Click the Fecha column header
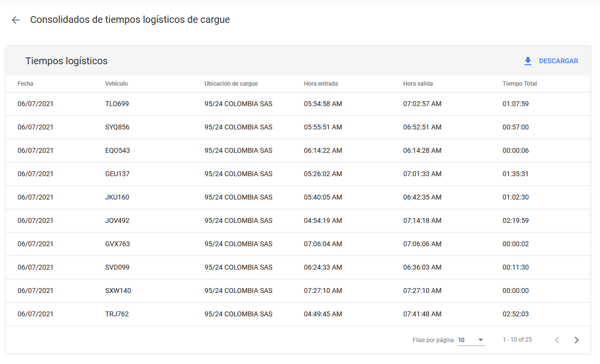Image resolution: width=600 pixels, height=364 pixels. pos(25,84)
